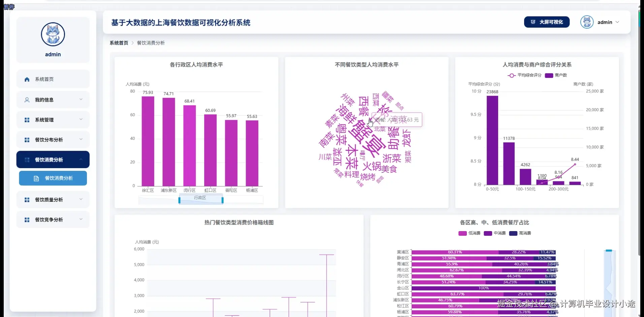The image size is (644, 317).
Task: Click the merchant-count bar valued 11378
Action: (x=509, y=163)
